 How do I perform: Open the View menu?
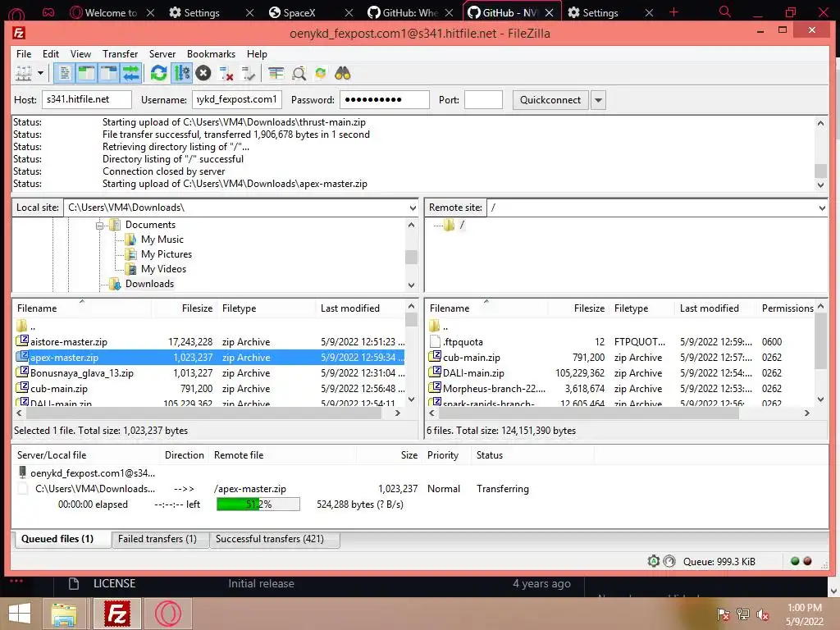coord(80,53)
